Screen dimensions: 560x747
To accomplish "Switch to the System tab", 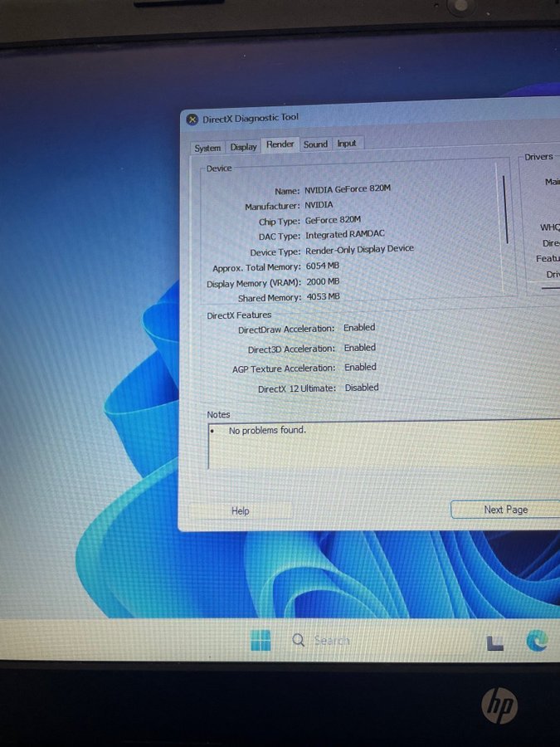I will click(x=207, y=148).
